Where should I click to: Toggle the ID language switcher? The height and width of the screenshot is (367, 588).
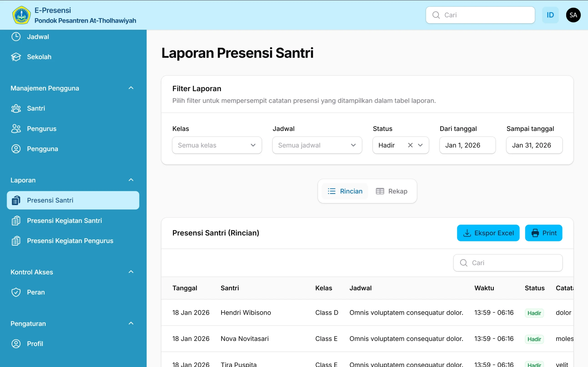click(550, 15)
